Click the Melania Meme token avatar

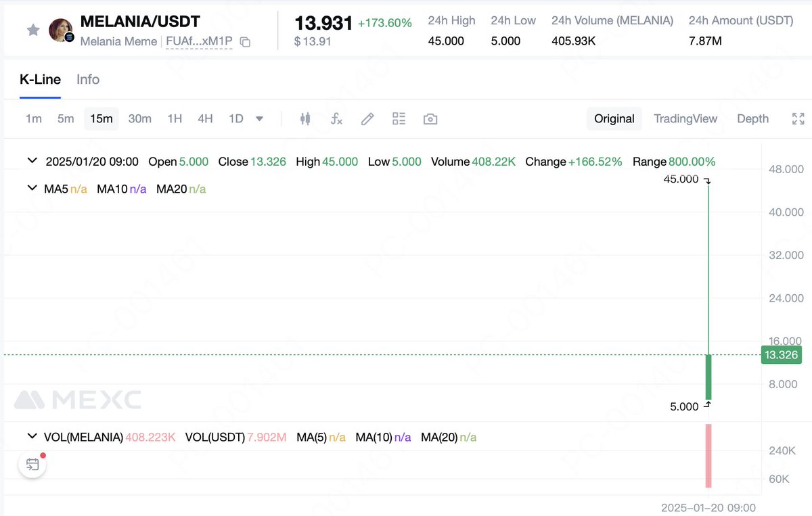pos(61,30)
